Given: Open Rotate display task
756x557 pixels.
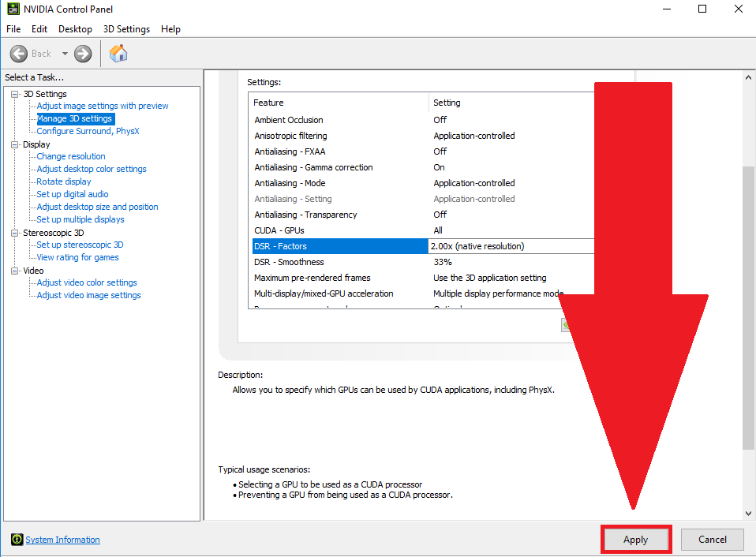Looking at the screenshot, I should click(64, 181).
